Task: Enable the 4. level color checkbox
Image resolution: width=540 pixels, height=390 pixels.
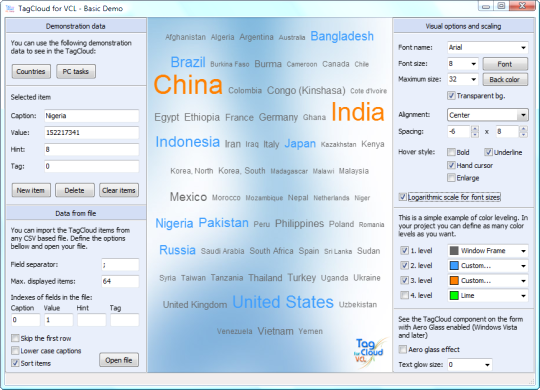Action: [404, 295]
